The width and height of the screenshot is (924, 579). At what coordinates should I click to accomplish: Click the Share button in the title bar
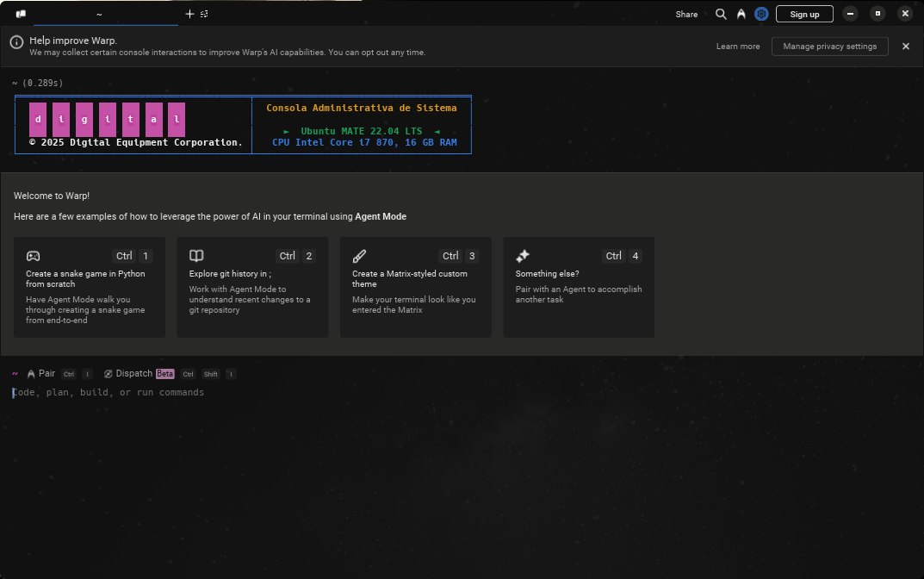coord(686,14)
